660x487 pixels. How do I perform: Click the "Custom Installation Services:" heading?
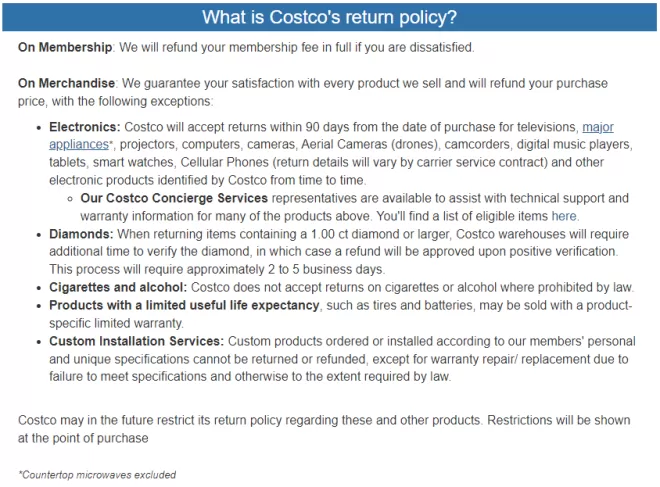[x=136, y=341]
